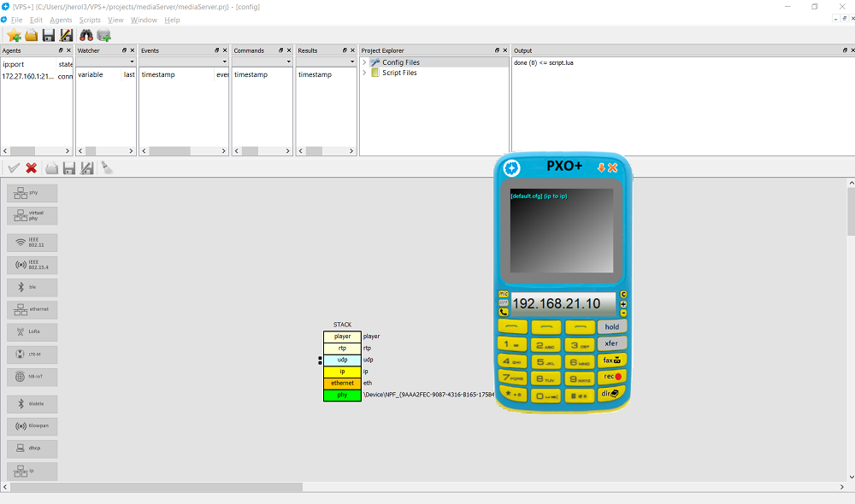Click the phone's IP address display field
This screenshot has height=504, width=855.
(563, 304)
